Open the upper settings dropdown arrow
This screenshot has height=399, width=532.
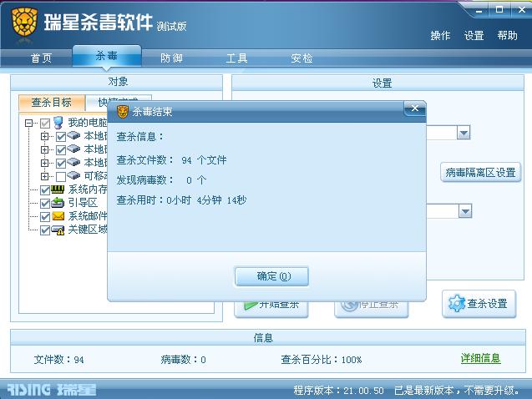[464, 133]
